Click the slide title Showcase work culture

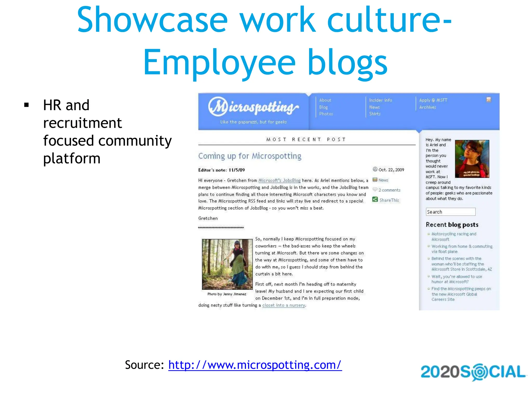[265, 42]
